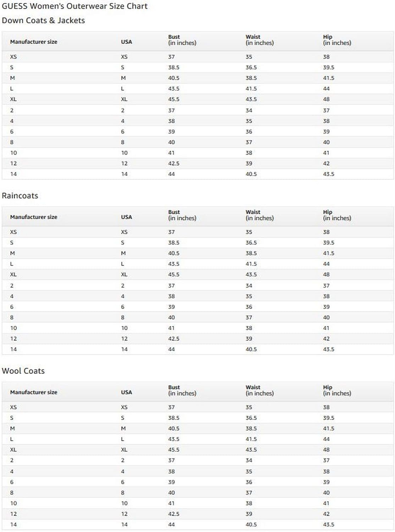Click size 10 USA value in Raincoats table
Image resolution: width=395 pixels, height=532 pixels.
[x=124, y=328]
